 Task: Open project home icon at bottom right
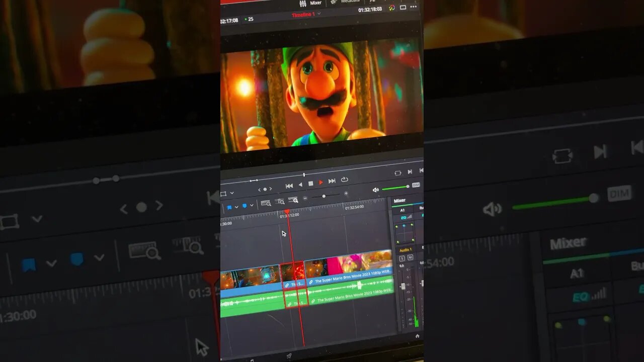pos(417,335)
